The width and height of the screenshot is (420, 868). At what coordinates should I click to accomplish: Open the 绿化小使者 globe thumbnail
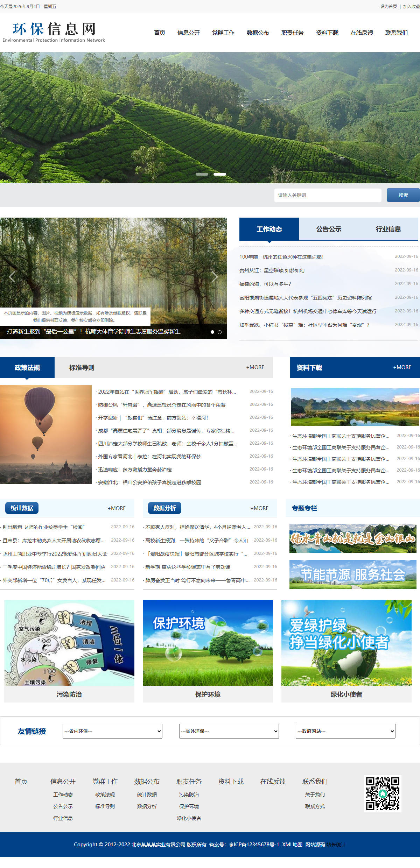pyautogui.click(x=346, y=643)
